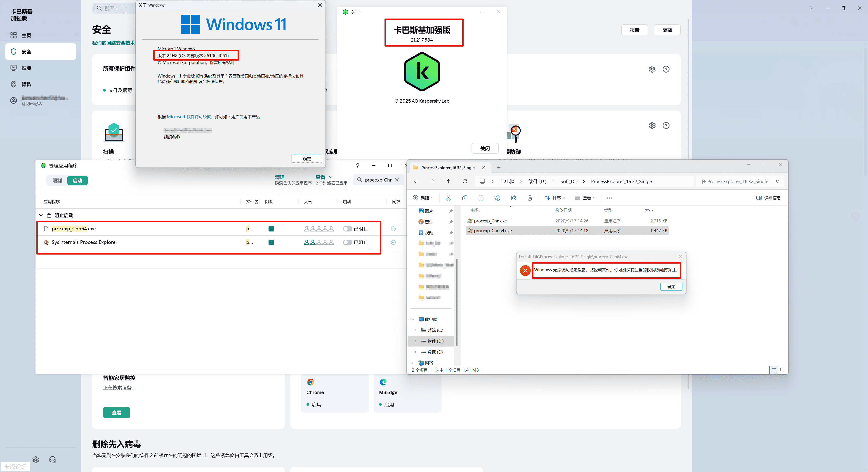Viewport: 868px width, 472px height.
Task: Open 排序 sort dropdown
Action: click(x=555, y=198)
